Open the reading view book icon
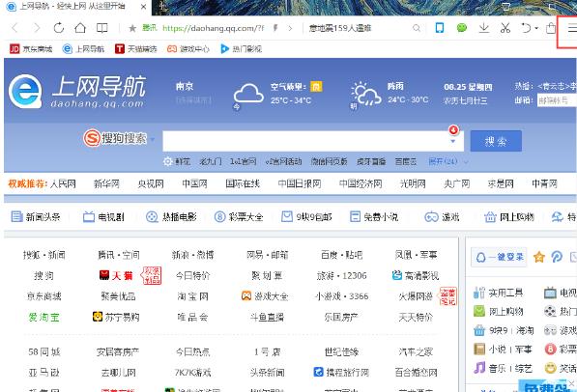The image size is (577, 392). tap(101, 28)
